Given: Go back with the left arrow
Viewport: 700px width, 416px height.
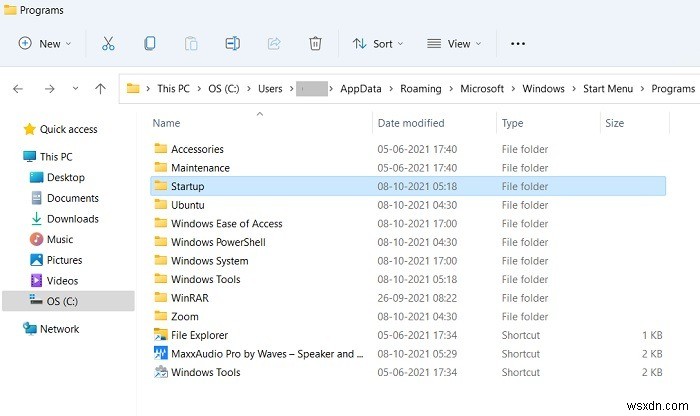Looking at the screenshot, I should [x=18, y=89].
